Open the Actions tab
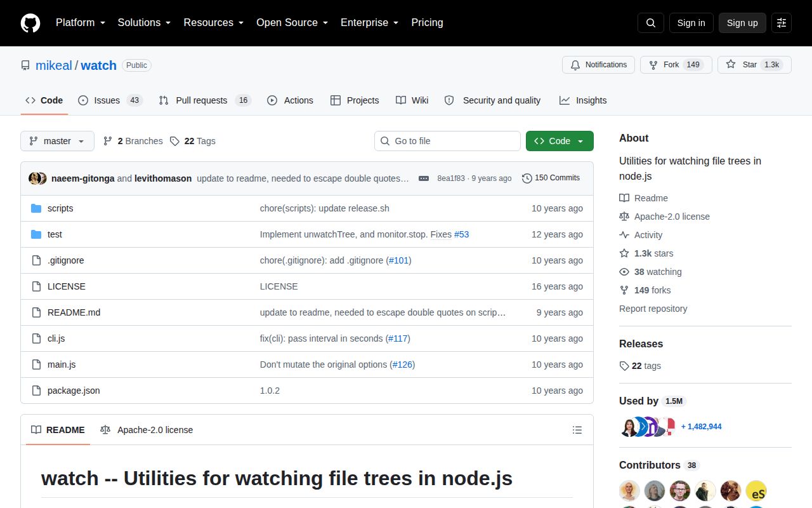The height and width of the screenshot is (508, 812). point(291,100)
